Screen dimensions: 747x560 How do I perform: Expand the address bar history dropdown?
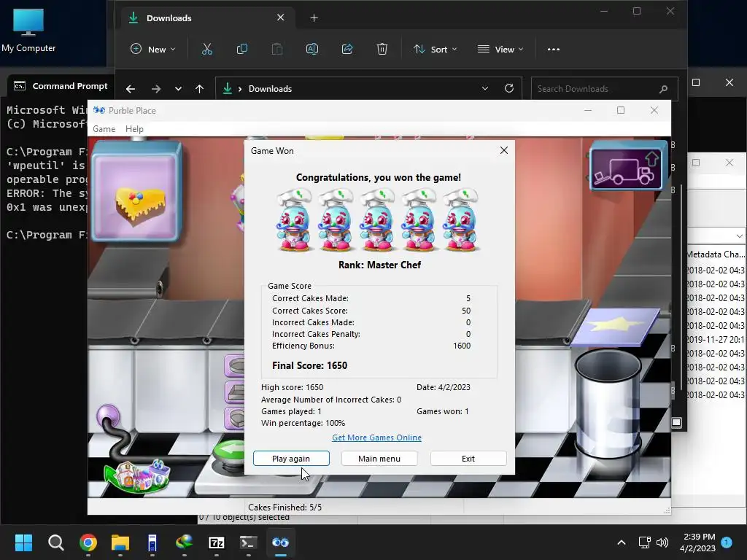(485, 88)
